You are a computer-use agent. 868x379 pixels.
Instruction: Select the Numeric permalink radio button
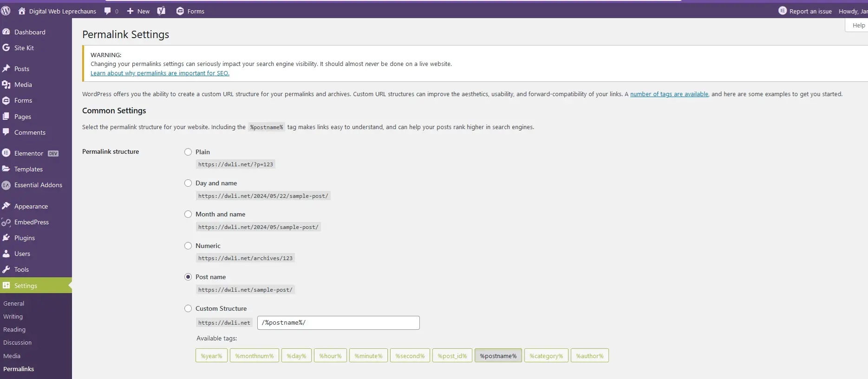click(x=188, y=246)
